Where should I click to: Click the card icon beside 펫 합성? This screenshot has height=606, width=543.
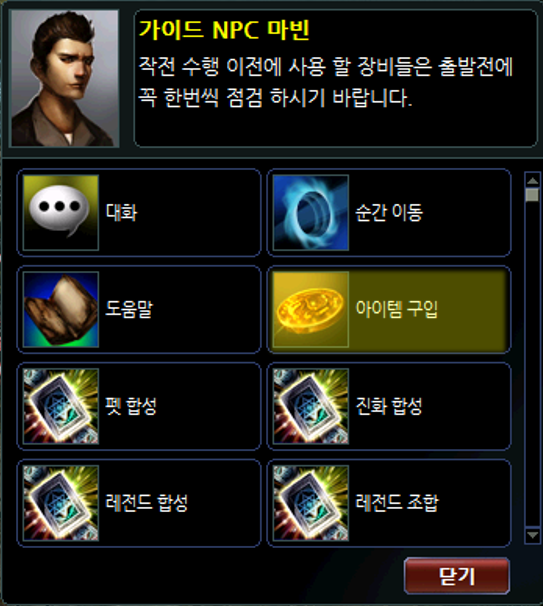click(x=61, y=406)
